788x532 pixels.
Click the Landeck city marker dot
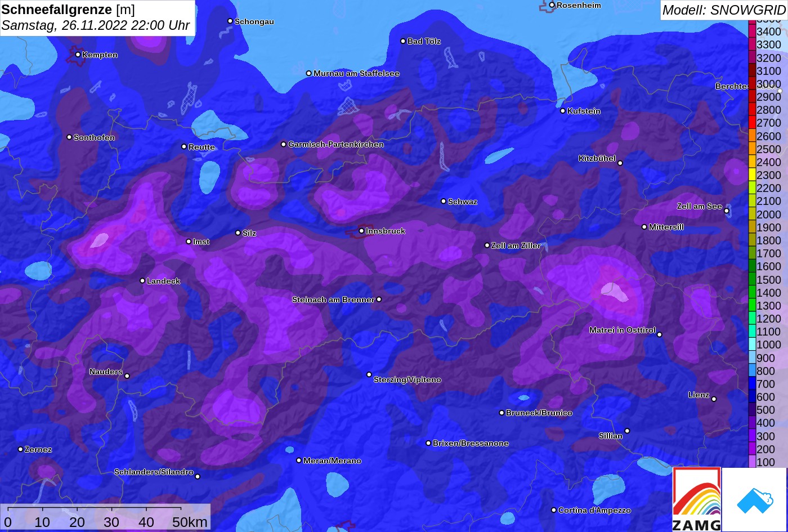click(x=142, y=281)
